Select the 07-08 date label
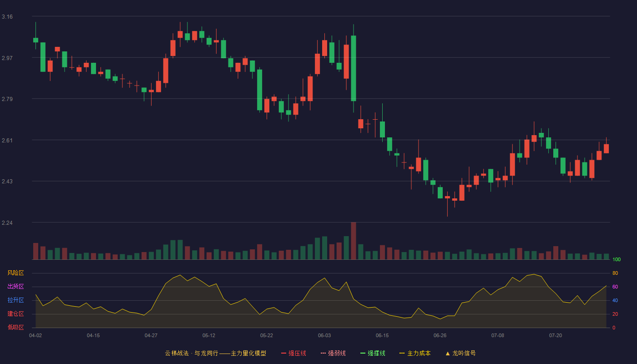 pyautogui.click(x=498, y=335)
